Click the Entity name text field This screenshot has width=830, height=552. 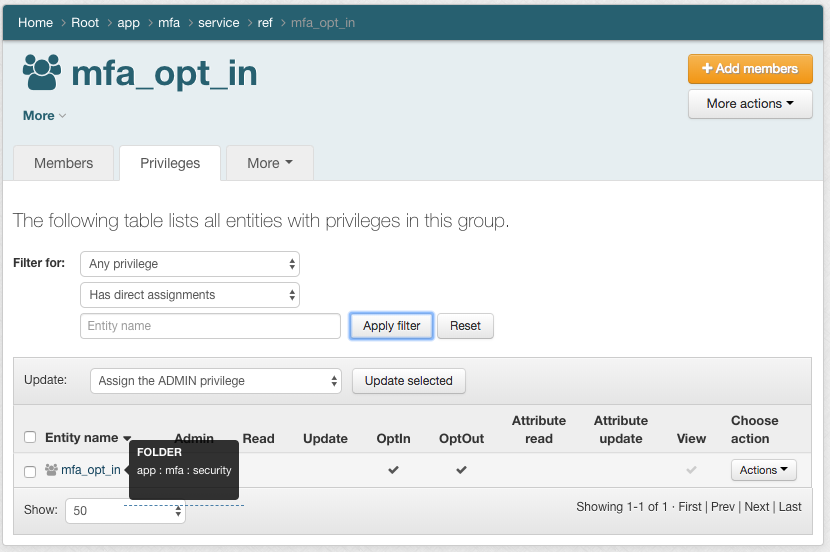(210, 326)
